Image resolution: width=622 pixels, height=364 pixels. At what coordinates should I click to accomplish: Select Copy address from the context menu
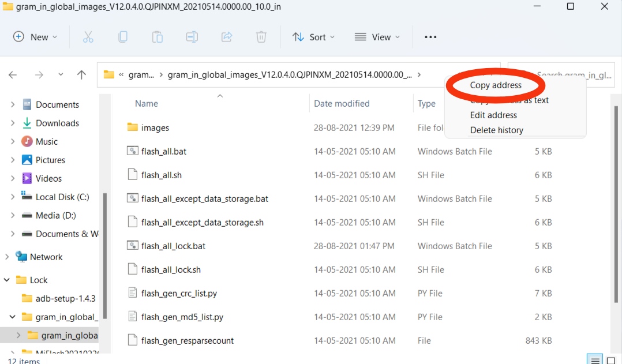[495, 85]
